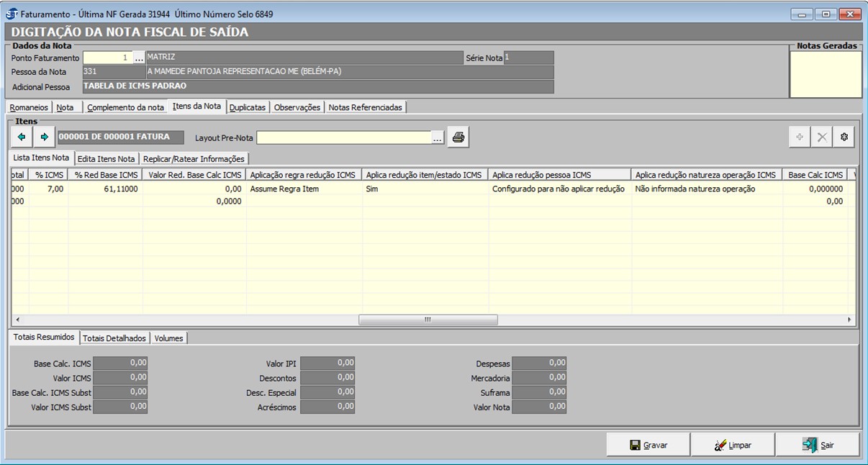Click the next record right arrow icon
868x465 pixels.
click(44, 137)
